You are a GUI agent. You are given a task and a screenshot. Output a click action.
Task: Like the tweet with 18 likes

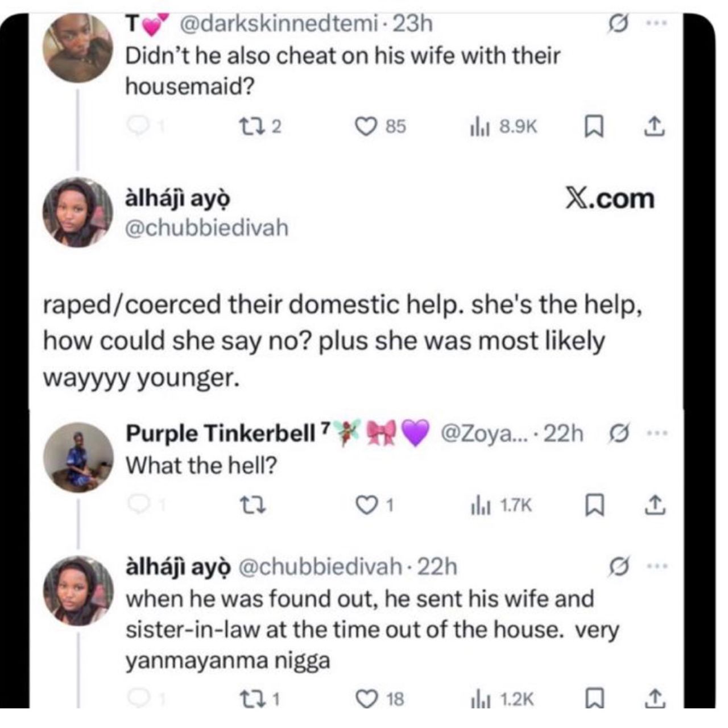366,698
